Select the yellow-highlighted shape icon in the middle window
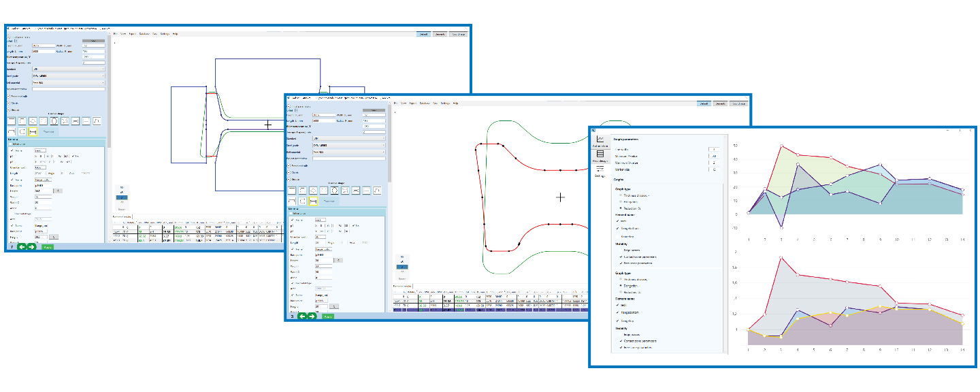980x392 pixels. coord(313,201)
